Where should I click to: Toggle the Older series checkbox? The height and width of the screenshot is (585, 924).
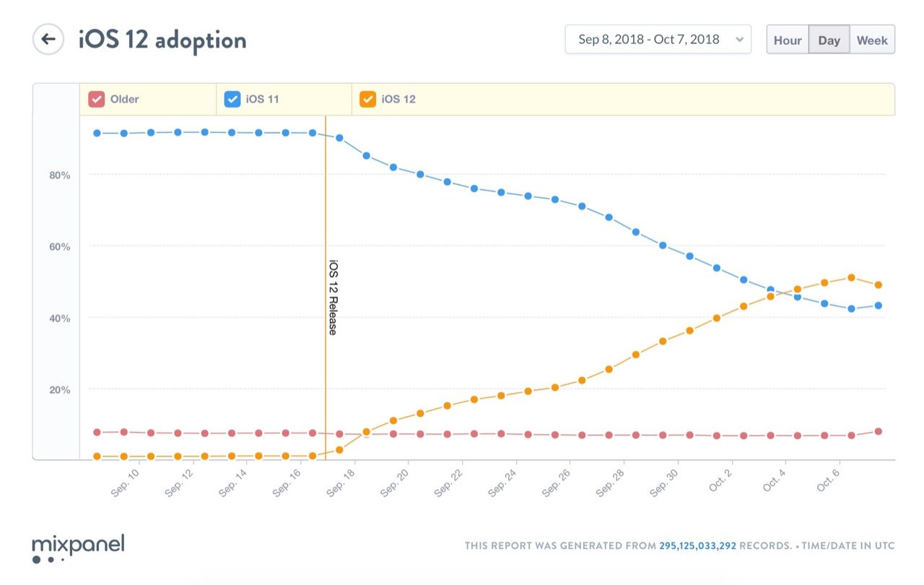[96, 99]
